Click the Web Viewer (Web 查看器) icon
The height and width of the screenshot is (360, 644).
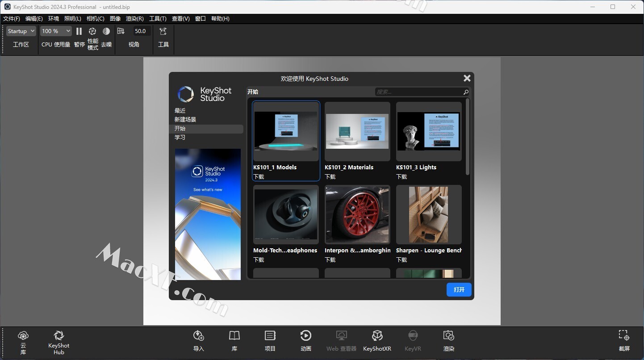tap(342, 335)
